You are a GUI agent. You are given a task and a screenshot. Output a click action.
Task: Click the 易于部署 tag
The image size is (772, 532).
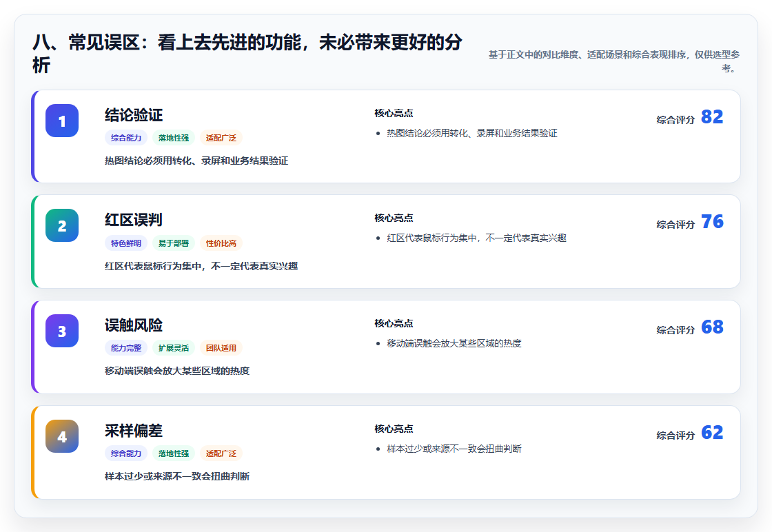tap(173, 243)
